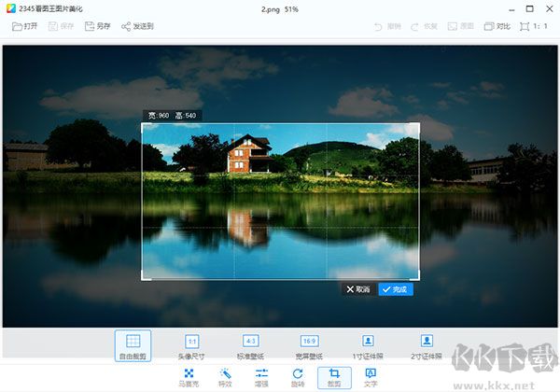Choose the 1寸证件照 ID photo preset

tap(368, 346)
